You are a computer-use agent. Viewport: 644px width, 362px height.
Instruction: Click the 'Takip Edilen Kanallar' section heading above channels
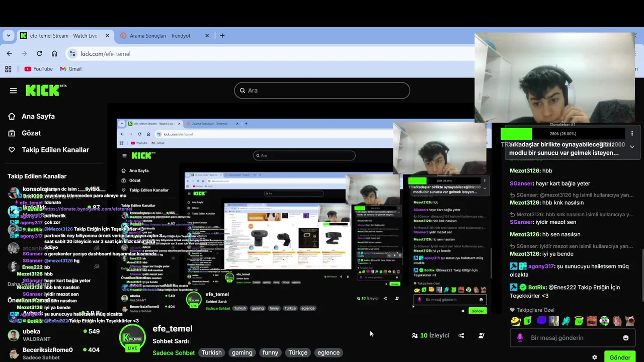coord(37,176)
